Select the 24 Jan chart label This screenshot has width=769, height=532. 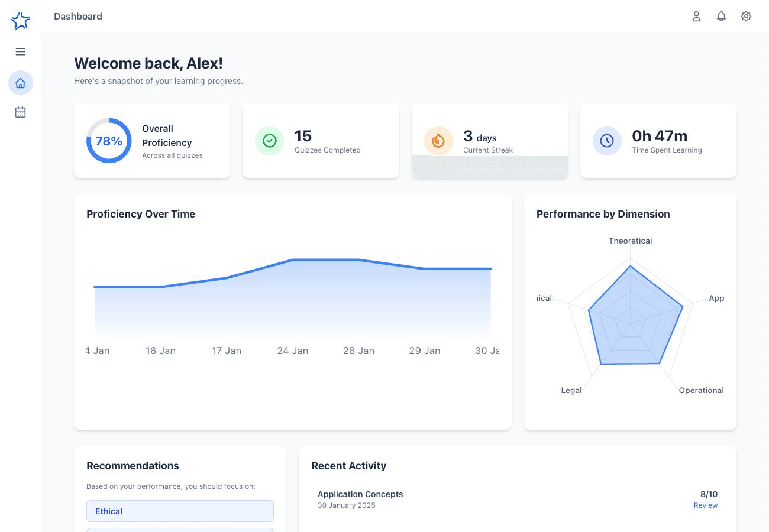tap(292, 351)
